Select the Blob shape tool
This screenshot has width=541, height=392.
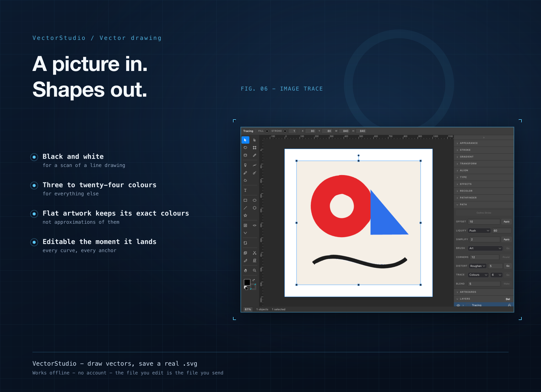point(245,180)
